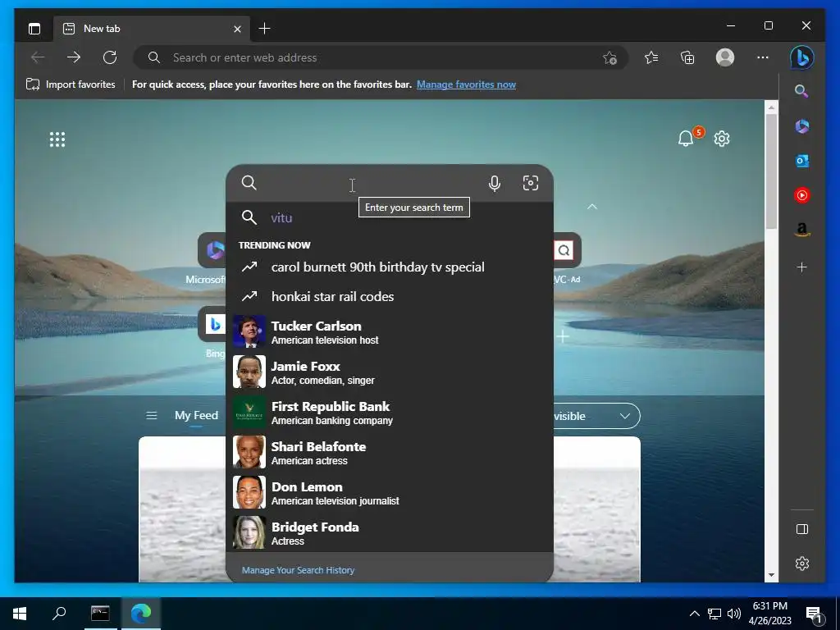Close the New tab tab
The width and height of the screenshot is (840, 630).
coord(237,29)
